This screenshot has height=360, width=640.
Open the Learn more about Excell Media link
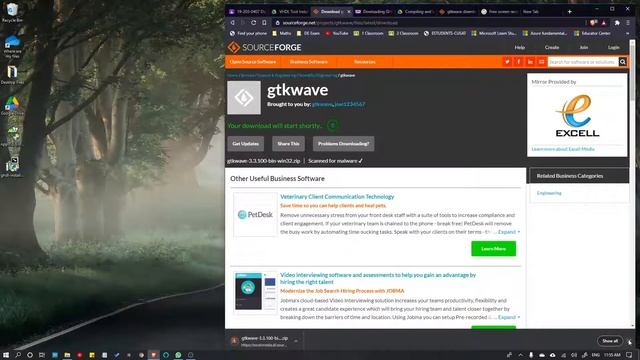click(x=563, y=149)
